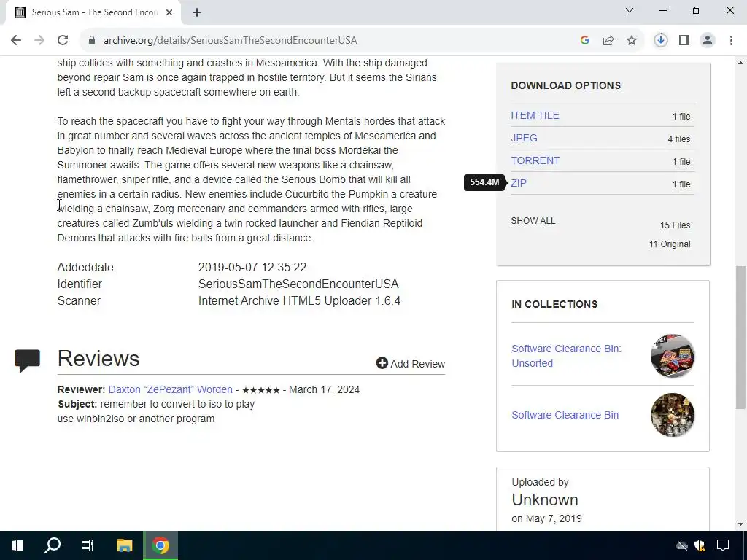This screenshot has height=560, width=747.
Task: Click the page vertical scrollbar thumb
Action: tap(741, 337)
